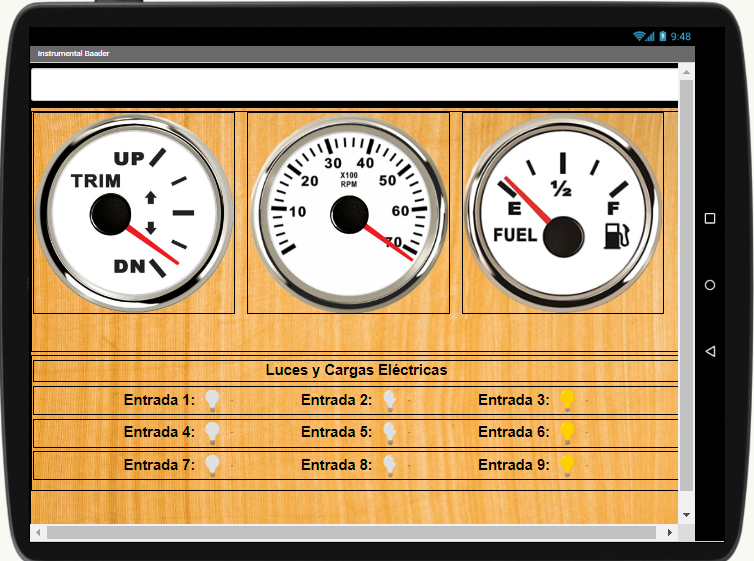This screenshot has height=561, width=754.
Task: Click the 'Entrada 4:' label
Action: (x=159, y=432)
